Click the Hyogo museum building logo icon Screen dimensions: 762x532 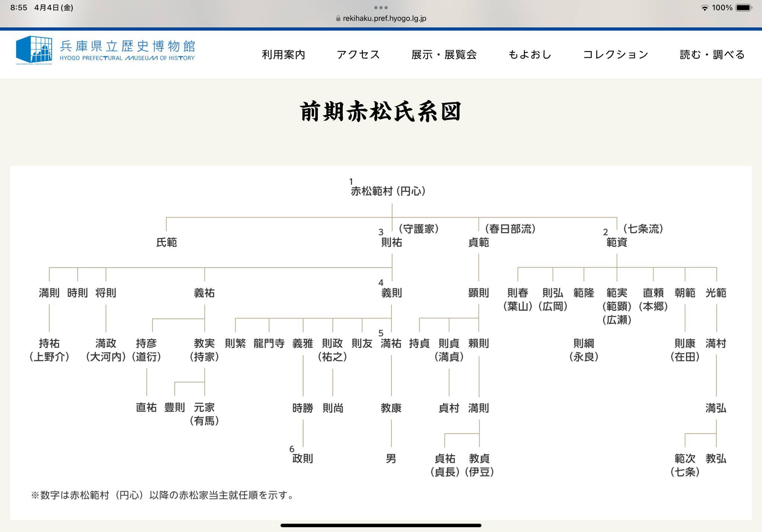[x=34, y=49]
